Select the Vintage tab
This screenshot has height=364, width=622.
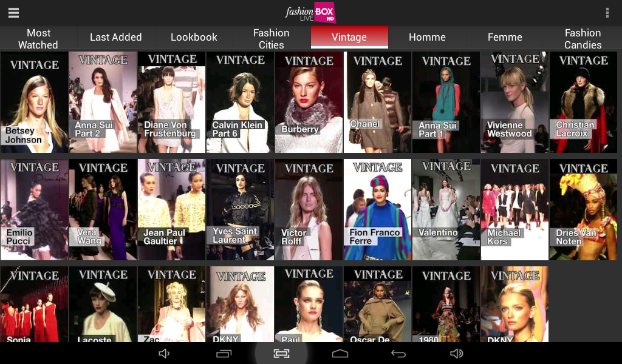tap(349, 37)
